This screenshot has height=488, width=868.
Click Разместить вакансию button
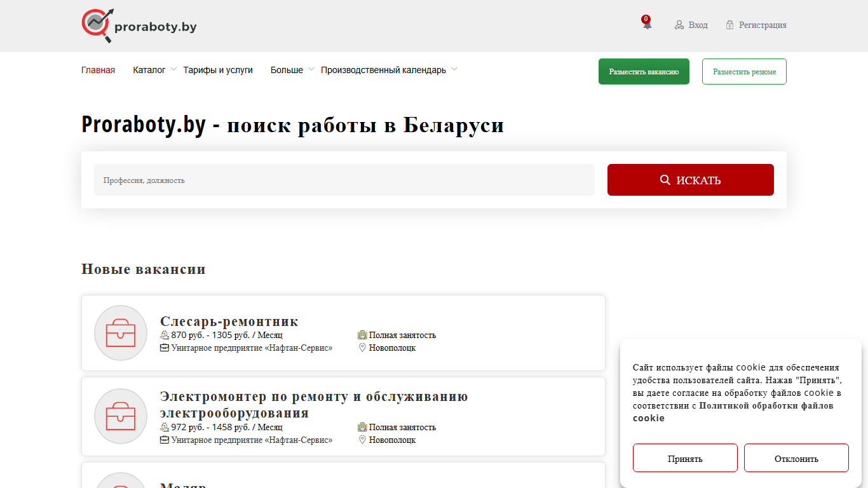tap(644, 72)
